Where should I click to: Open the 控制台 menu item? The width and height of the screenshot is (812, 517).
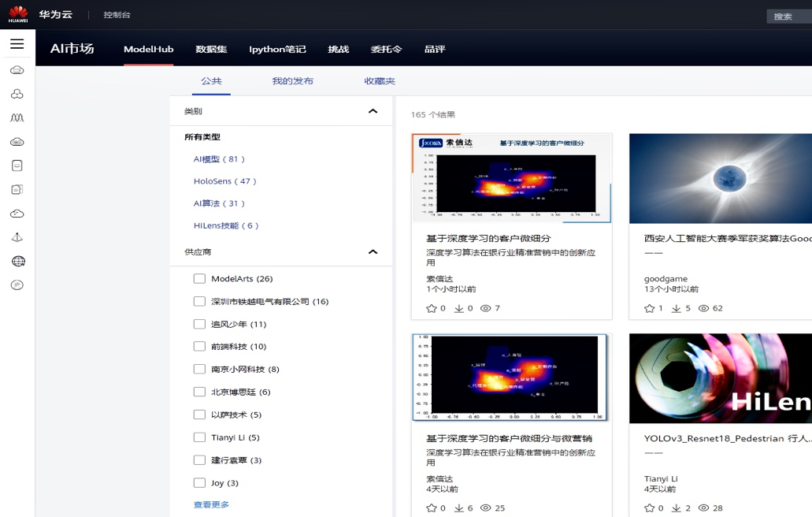coord(116,13)
